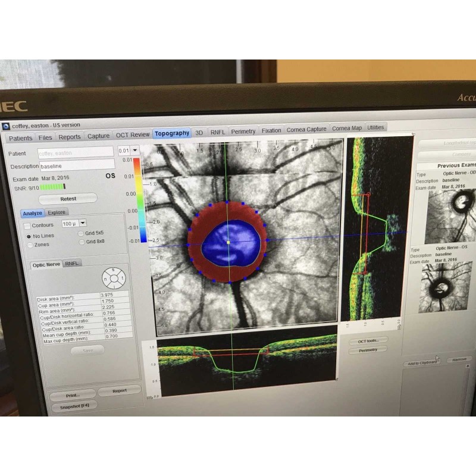Select the Analyze sub-tab
This screenshot has height=476, width=476.
(33, 213)
